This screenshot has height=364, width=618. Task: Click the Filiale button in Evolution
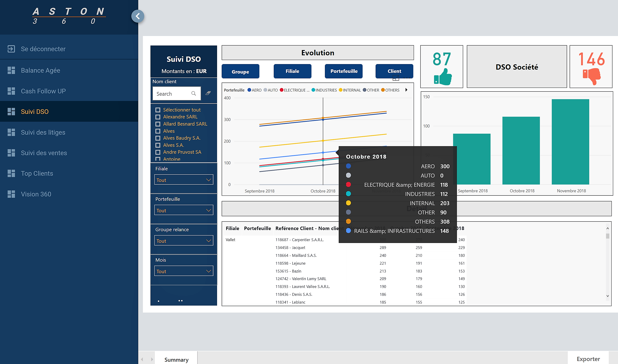(292, 71)
